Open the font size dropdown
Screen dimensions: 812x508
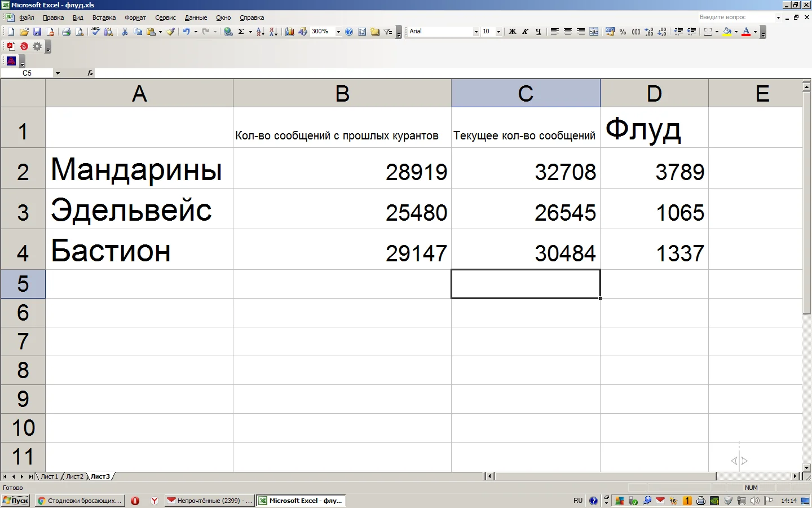point(498,32)
